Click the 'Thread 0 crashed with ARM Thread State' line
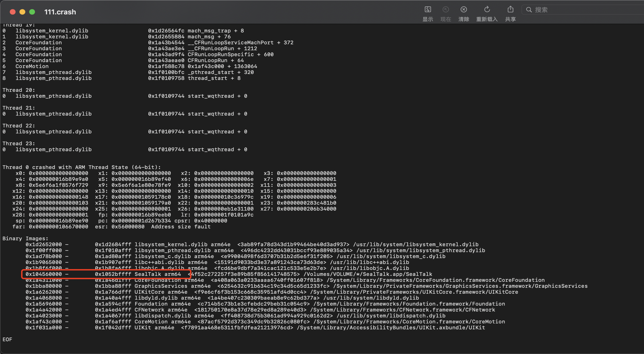The height and width of the screenshot is (354, 644). (82, 167)
